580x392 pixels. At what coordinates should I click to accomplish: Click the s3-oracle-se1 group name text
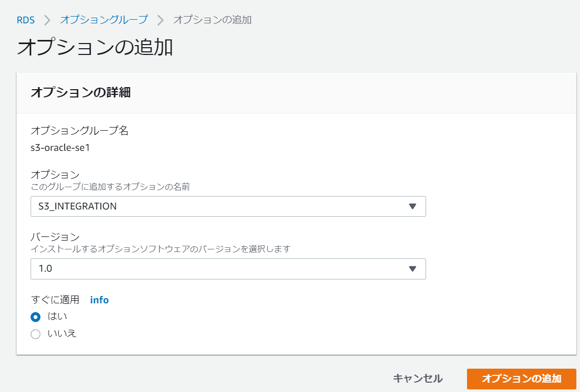[x=60, y=148]
